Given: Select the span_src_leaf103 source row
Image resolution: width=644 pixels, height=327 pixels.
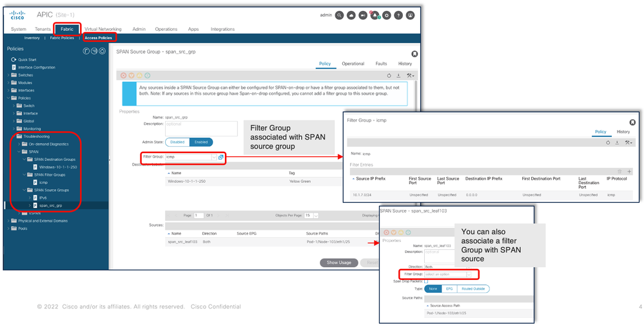Looking at the screenshot, I should click(271, 242).
